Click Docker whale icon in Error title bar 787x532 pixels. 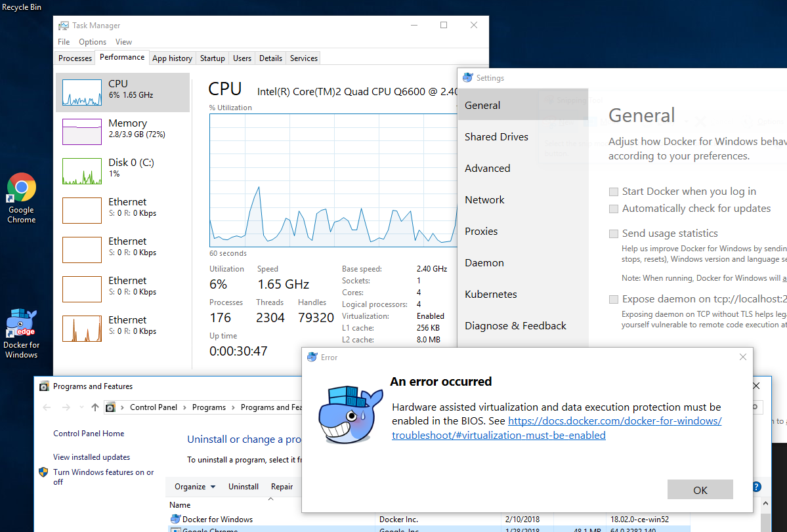tap(312, 357)
